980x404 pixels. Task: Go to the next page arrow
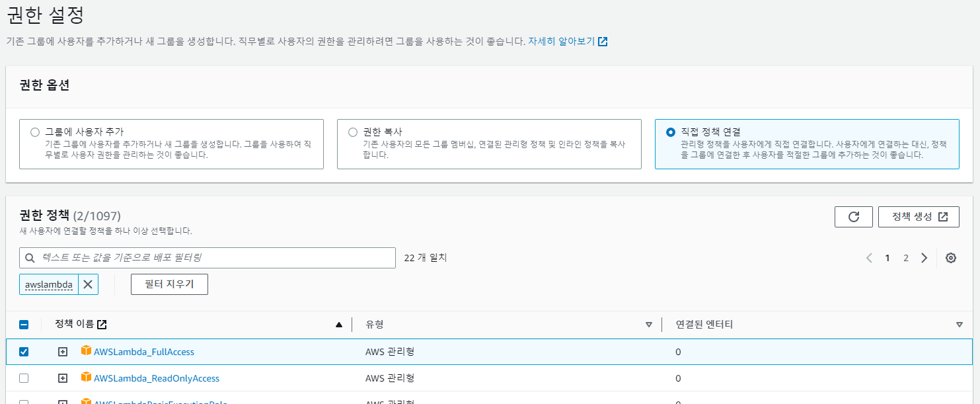pos(924,258)
